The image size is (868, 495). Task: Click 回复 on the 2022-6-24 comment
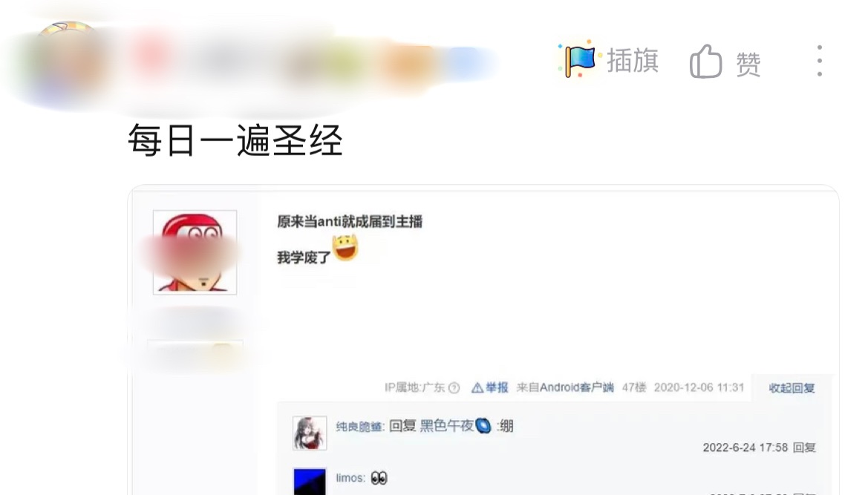tap(804, 448)
